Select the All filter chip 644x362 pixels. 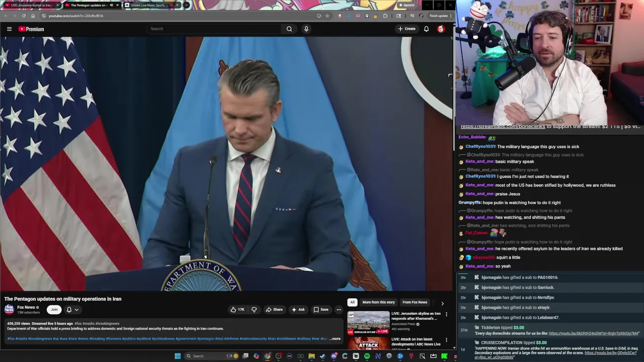(x=352, y=302)
